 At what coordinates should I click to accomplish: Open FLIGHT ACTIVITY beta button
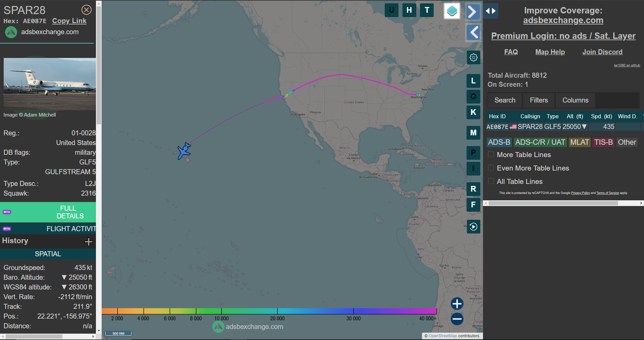pyautogui.click(x=48, y=229)
